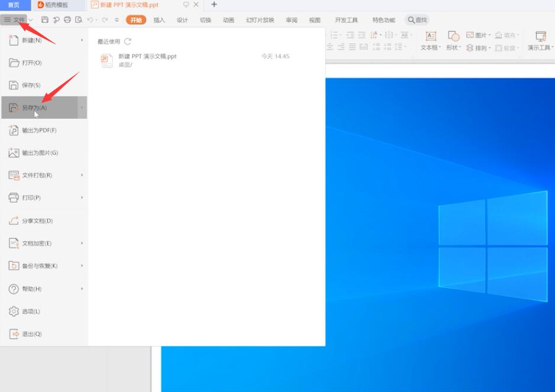
Task: Open the 特色功能 ribbon tab
Action: tap(383, 20)
